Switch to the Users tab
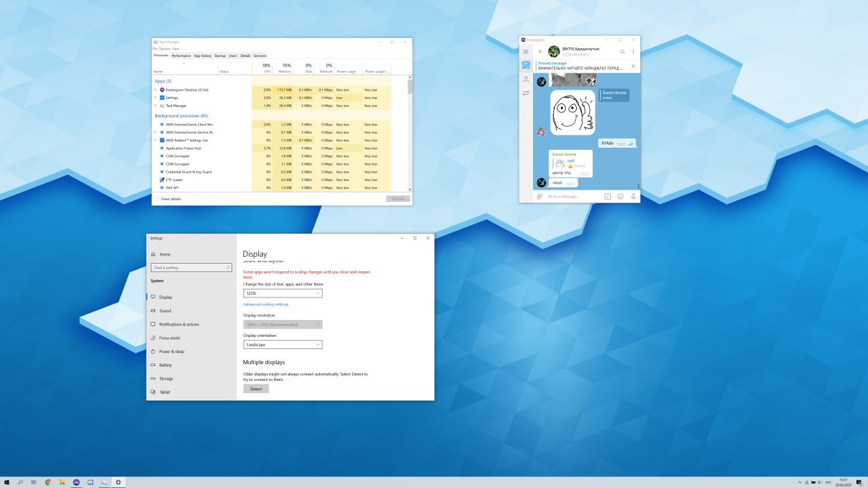The image size is (868, 488). tap(233, 56)
